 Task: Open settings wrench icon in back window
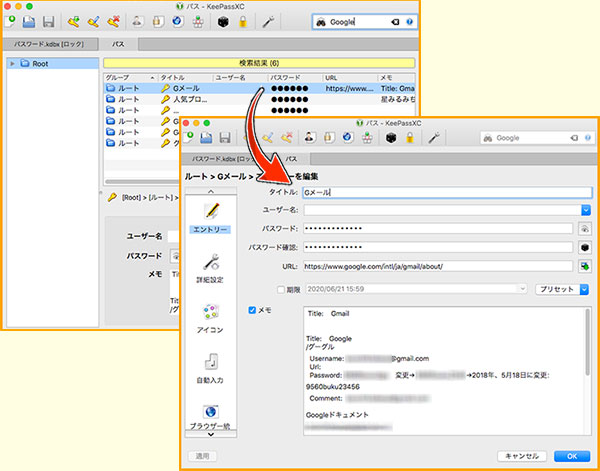coord(268,22)
